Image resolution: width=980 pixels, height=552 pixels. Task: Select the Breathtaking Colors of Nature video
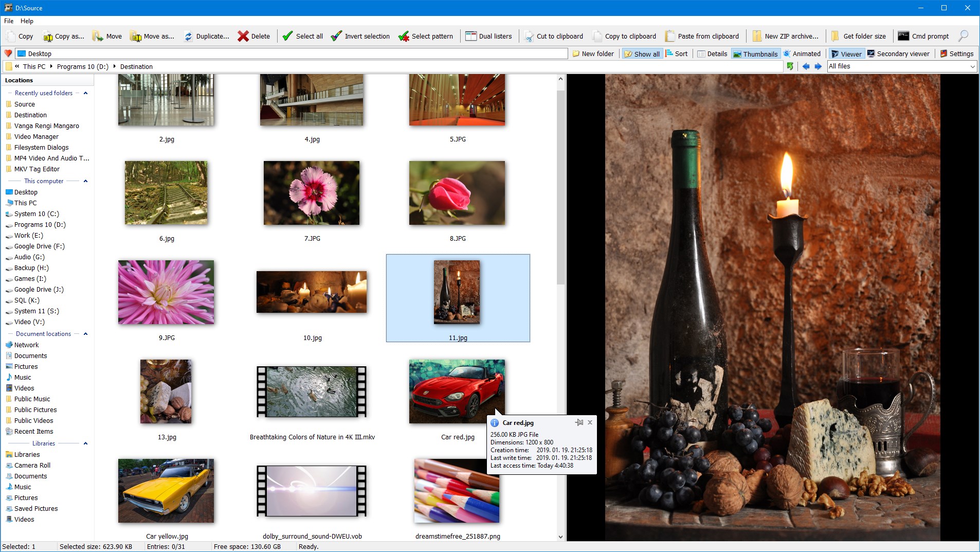click(x=312, y=391)
